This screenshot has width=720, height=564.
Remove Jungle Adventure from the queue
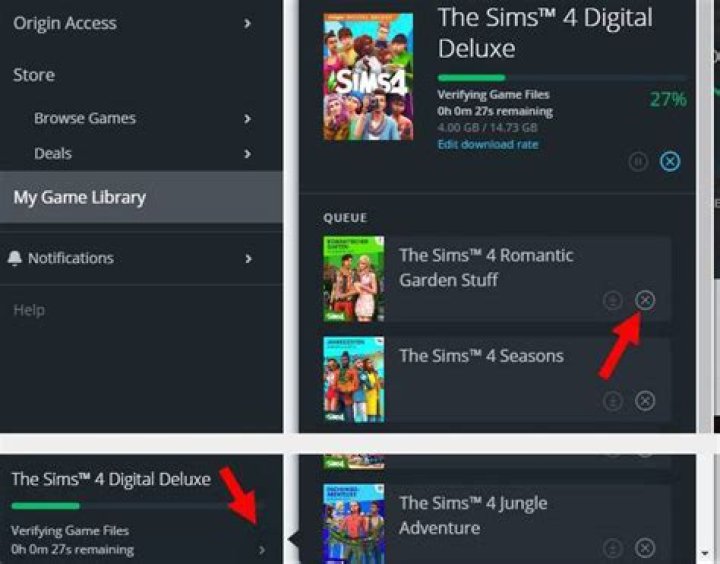pos(645,547)
